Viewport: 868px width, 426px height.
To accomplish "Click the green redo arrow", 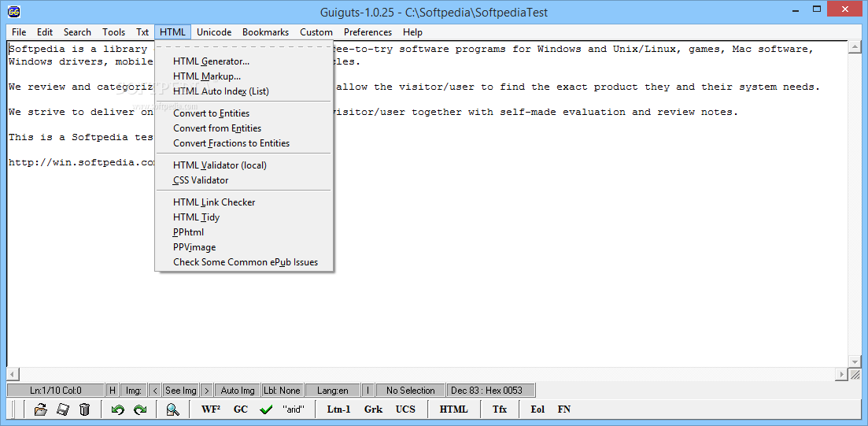I will [x=139, y=410].
